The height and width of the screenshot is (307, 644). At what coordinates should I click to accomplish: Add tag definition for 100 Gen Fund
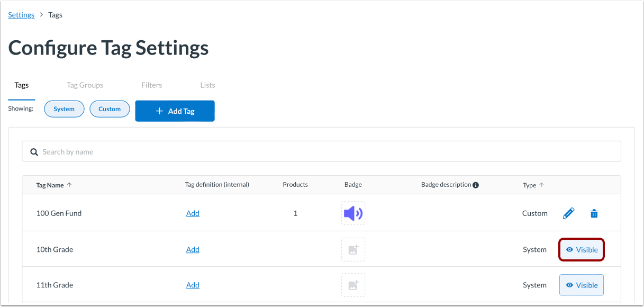pyautogui.click(x=193, y=213)
